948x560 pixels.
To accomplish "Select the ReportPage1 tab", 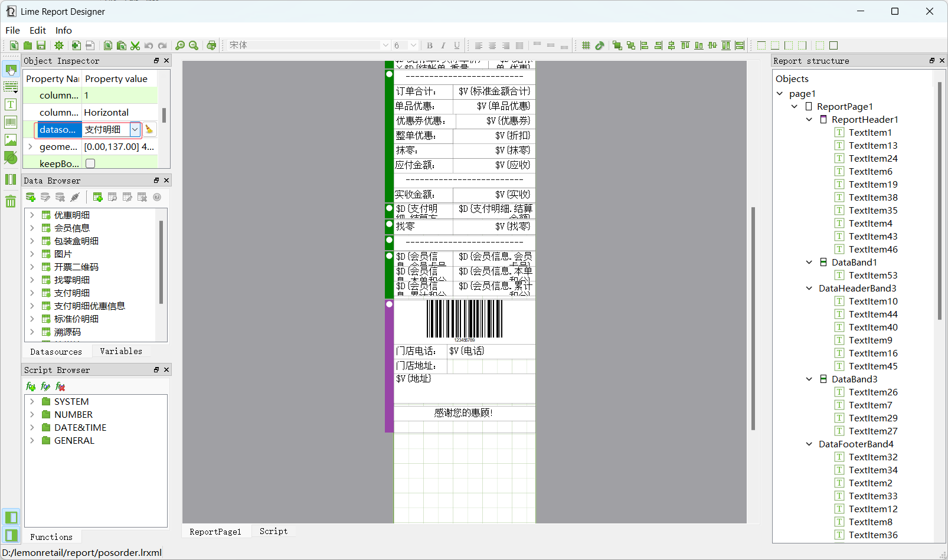I will click(x=215, y=532).
